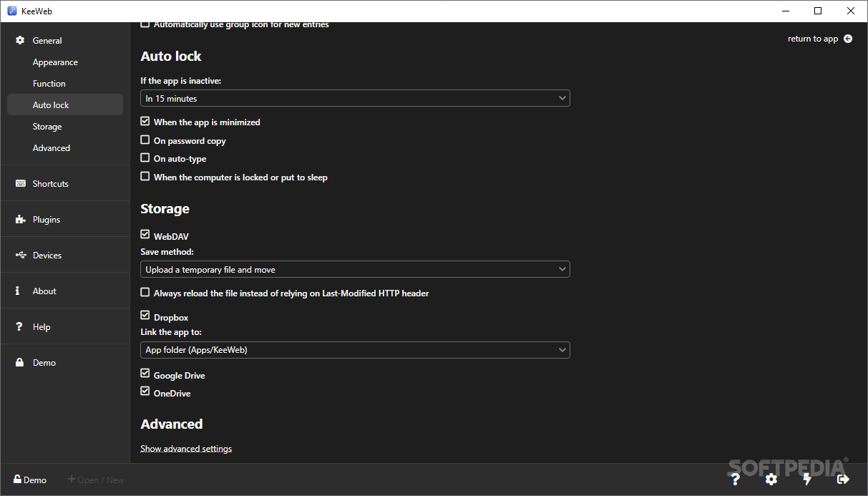Select the Auto lock sidebar item
868x496 pixels.
tap(65, 104)
